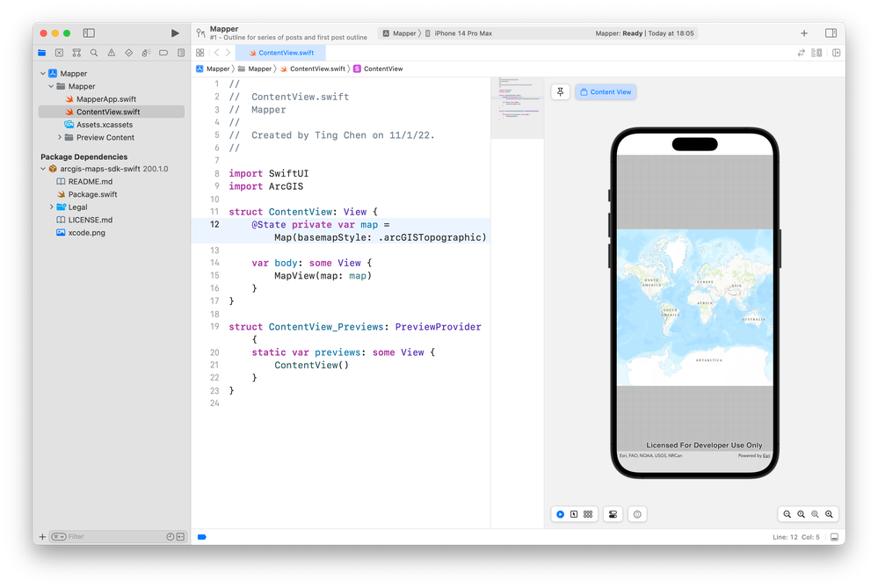The image size is (878, 588).
Task: Open Canvas Device Settings
Action: click(x=613, y=514)
